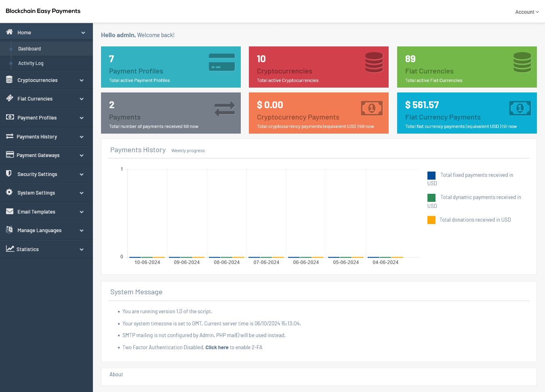Open the Blockchain Easy Payments logo link
The image size is (545, 392).
tap(43, 11)
